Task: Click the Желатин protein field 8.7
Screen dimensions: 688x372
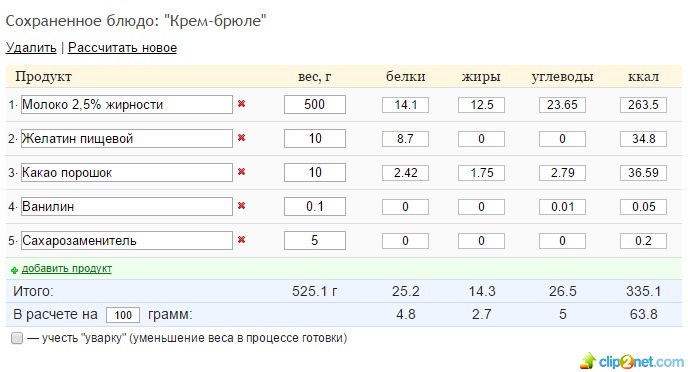Action: pos(405,139)
